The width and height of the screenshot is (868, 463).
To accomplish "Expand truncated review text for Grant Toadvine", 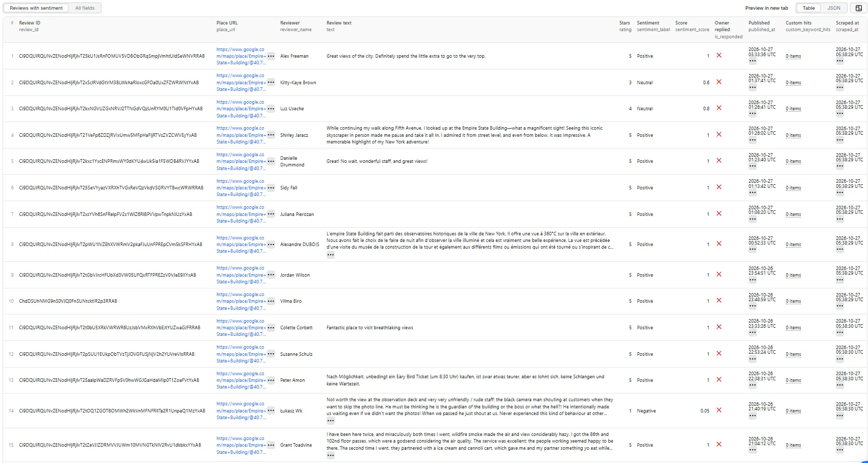I will tap(331, 455).
